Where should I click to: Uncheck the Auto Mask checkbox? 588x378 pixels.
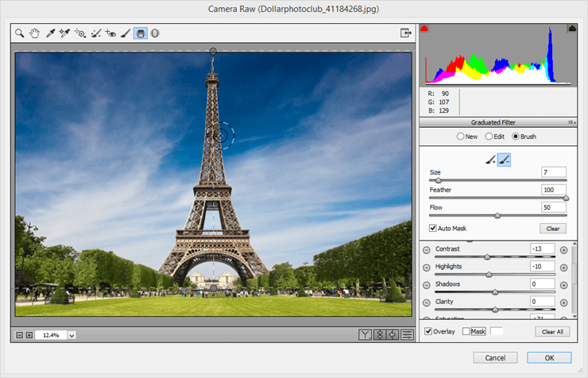pyautogui.click(x=433, y=228)
